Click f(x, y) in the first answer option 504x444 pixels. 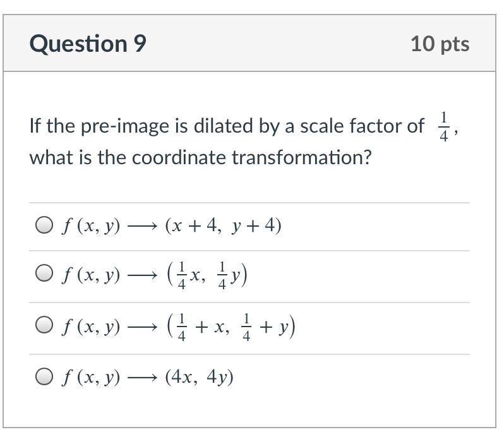(x=90, y=225)
